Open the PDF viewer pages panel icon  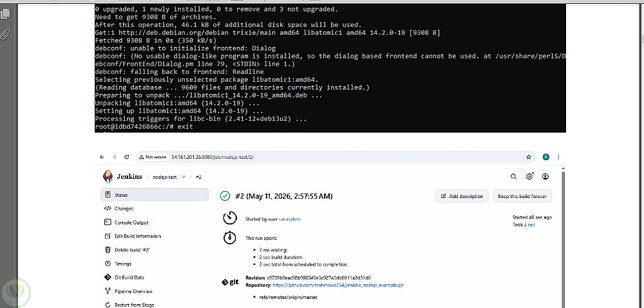(5, 14)
